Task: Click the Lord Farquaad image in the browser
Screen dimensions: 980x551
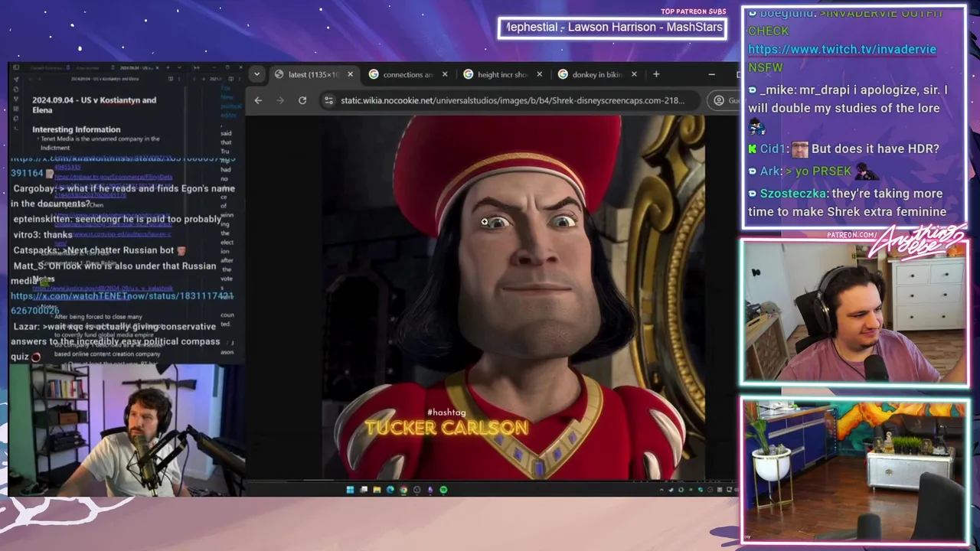Action: 514,297
